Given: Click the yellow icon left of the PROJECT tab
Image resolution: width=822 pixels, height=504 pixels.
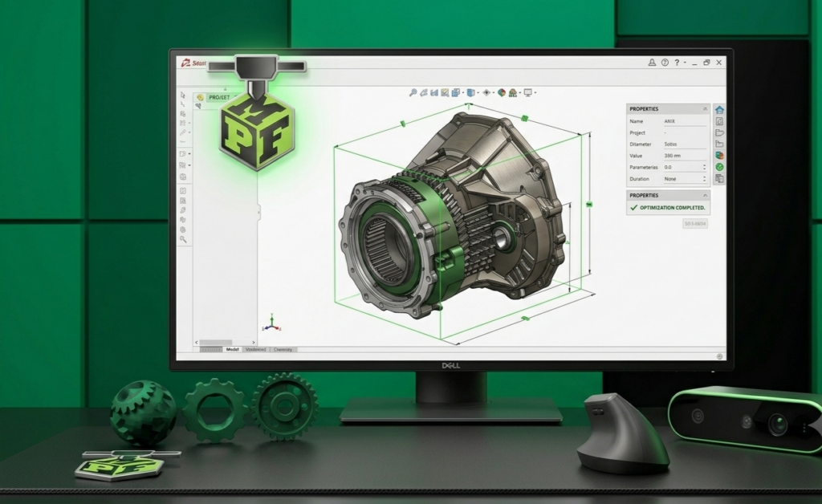Looking at the screenshot, I should (200, 97).
